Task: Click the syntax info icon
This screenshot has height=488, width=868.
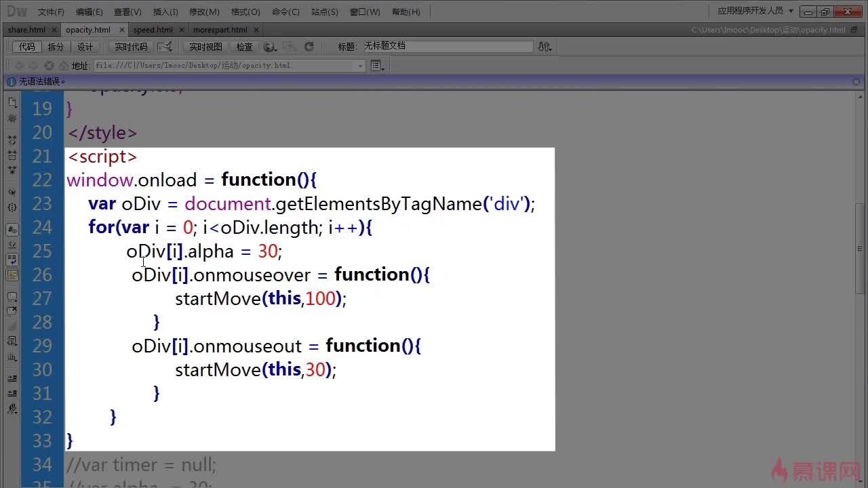Action: (11, 81)
